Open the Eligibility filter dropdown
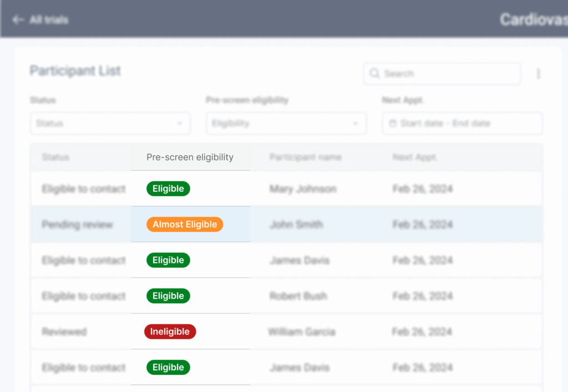The height and width of the screenshot is (392, 568). tap(286, 124)
